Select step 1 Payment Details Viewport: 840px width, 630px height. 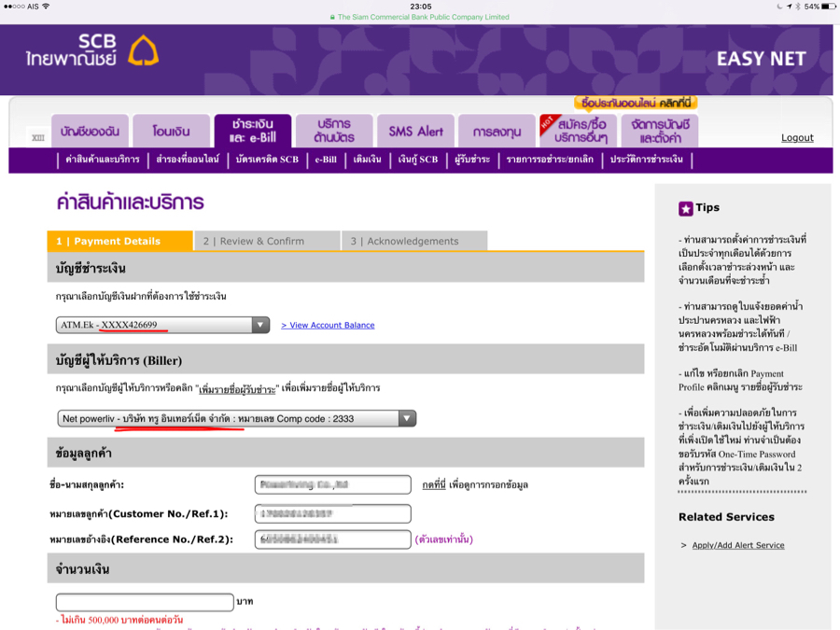[x=120, y=241]
